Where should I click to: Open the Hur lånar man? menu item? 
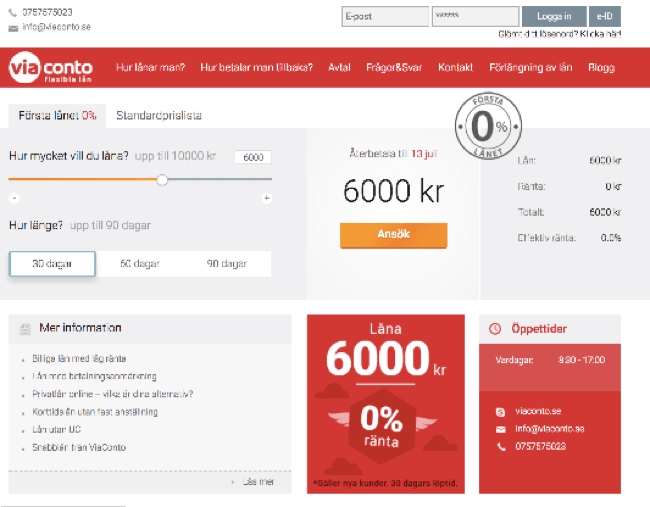pyautogui.click(x=150, y=68)
